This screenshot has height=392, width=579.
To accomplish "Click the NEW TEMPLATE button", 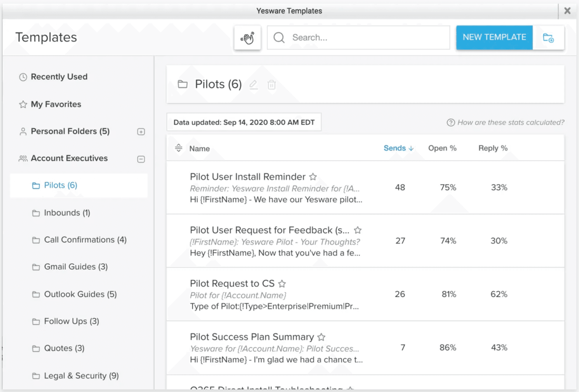I will [494, 37].
